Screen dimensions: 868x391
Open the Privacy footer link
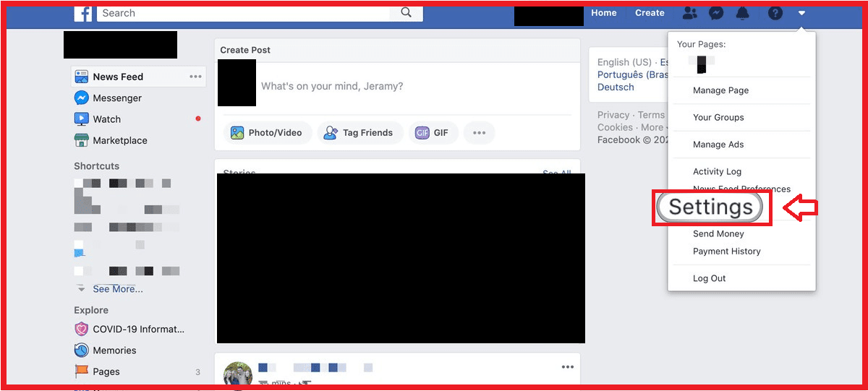613,115
